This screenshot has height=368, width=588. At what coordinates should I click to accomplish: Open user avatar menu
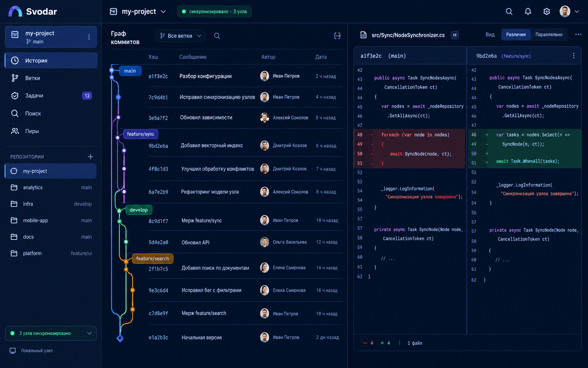tap(569, 11)
